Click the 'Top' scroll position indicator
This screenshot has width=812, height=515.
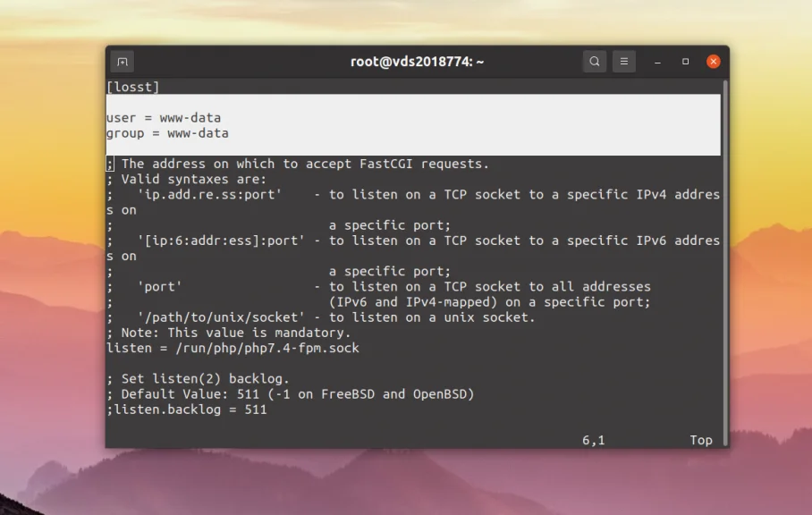coord(700,440)
